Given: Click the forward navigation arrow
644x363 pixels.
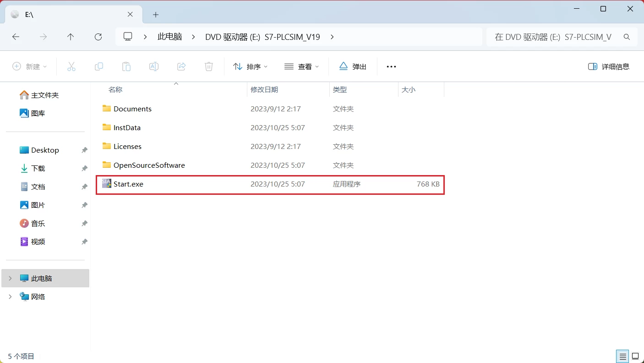Looking at the screenshot, I should point(43,37).
